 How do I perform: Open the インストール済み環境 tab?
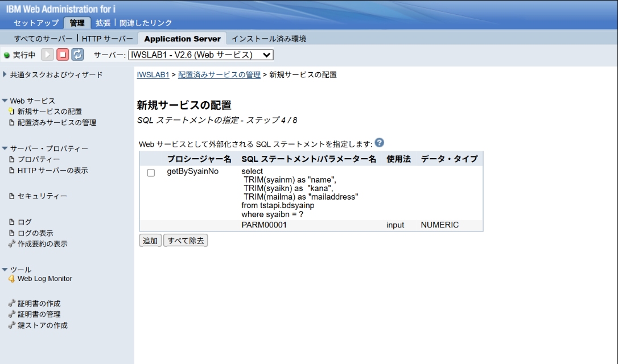pos(269,39)
